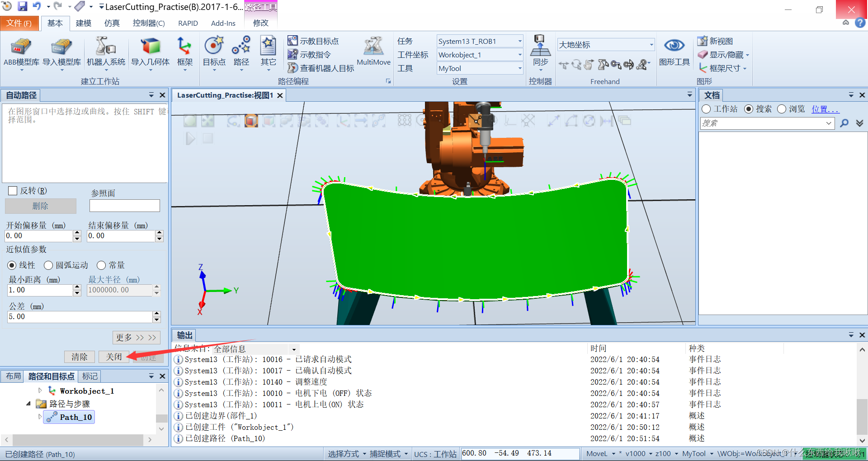
Task: Increase the 最小距离 stepper value
Action: pos(77,287)
